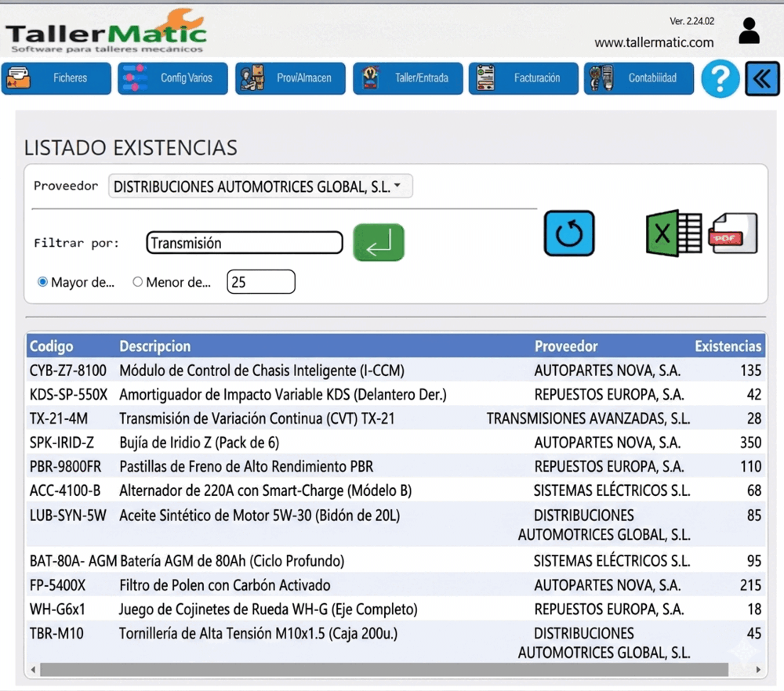Viewport: 784px width, 691px height.
Task: Export listing to Excel
Action: (x=673, y=233)
